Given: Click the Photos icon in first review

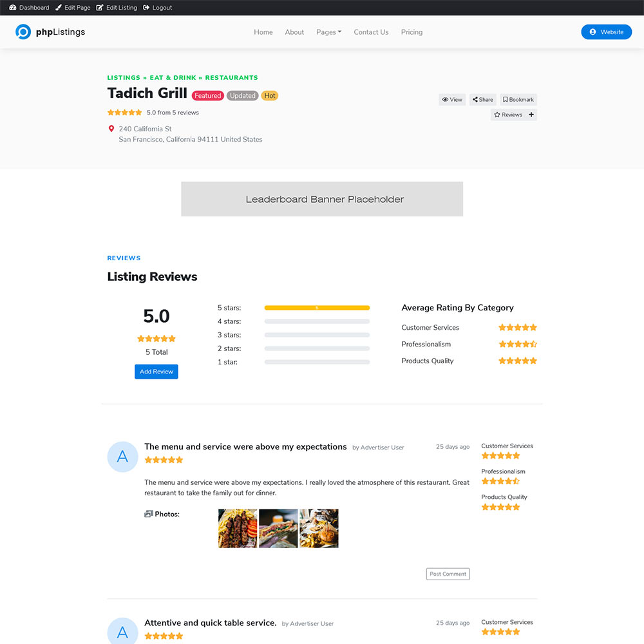Looking at the screenshot, I should point(149,514).
